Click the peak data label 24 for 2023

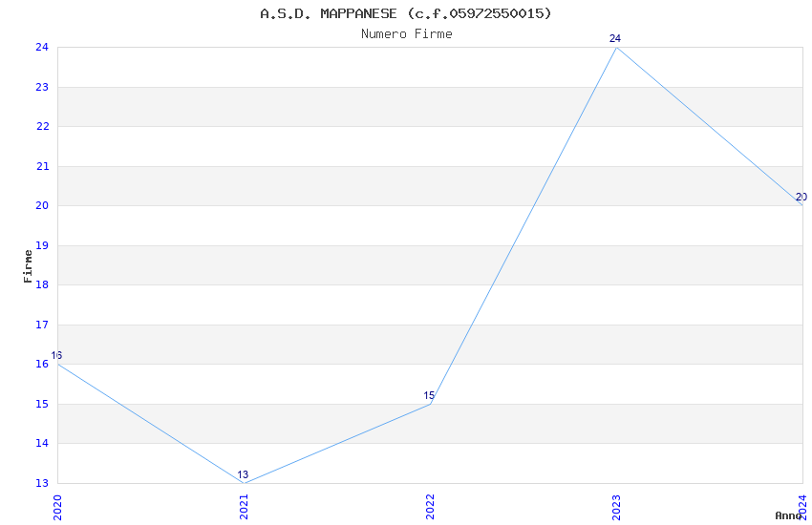tap(614, 38)
